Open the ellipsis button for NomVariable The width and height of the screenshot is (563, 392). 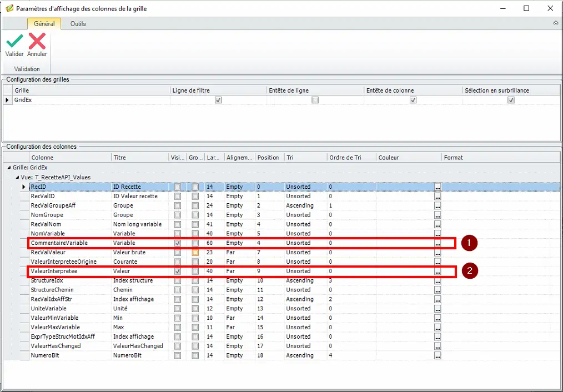[438, 234]
